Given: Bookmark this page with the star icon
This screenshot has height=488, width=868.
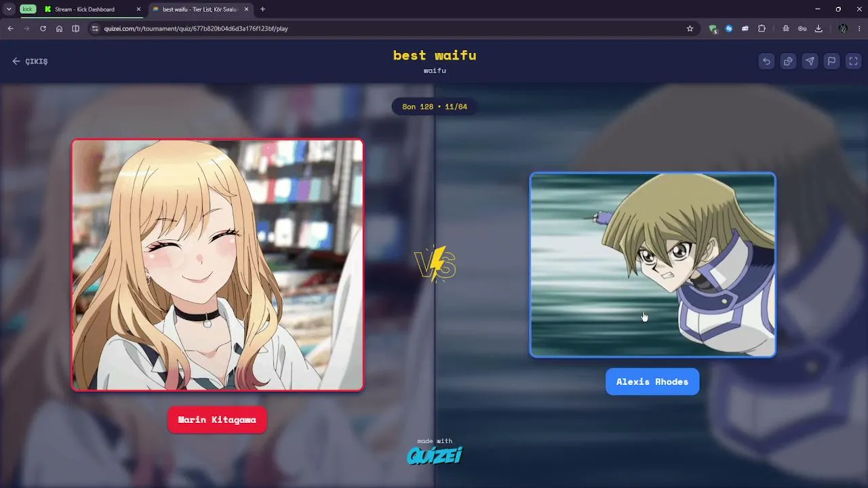Looking at the screenshot, I should click(x=690, y=28).
